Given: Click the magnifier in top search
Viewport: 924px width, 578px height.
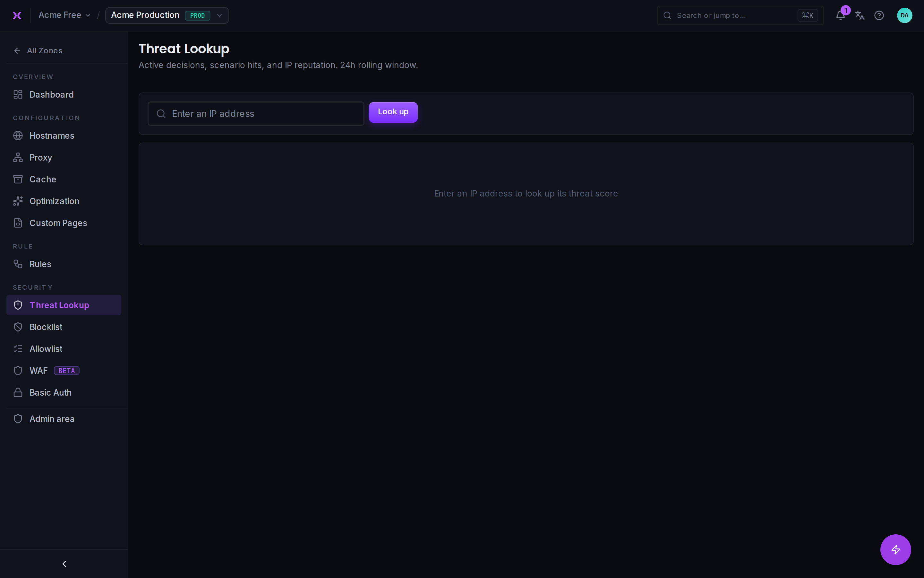Looking at the screenshot, I should coord(667,15).
